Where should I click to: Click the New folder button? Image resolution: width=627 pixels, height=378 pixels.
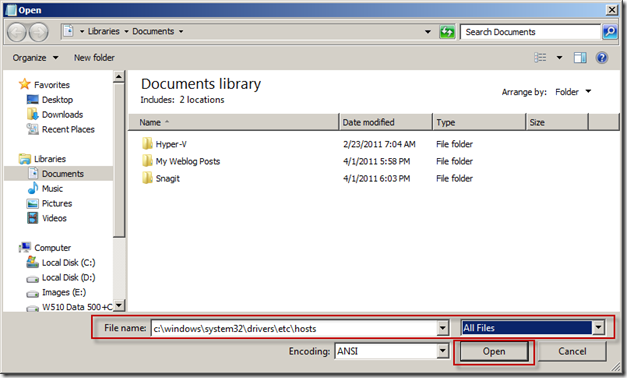[x=94, y=58]
